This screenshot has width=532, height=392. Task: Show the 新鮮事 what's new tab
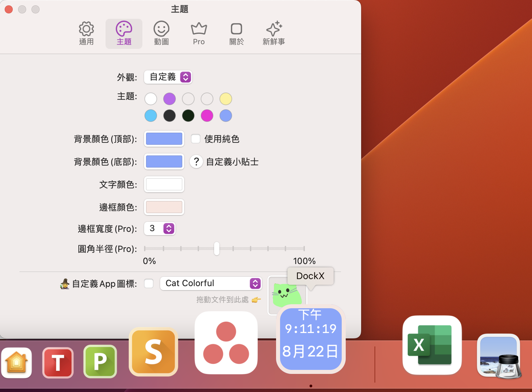[x=274, y=34]
